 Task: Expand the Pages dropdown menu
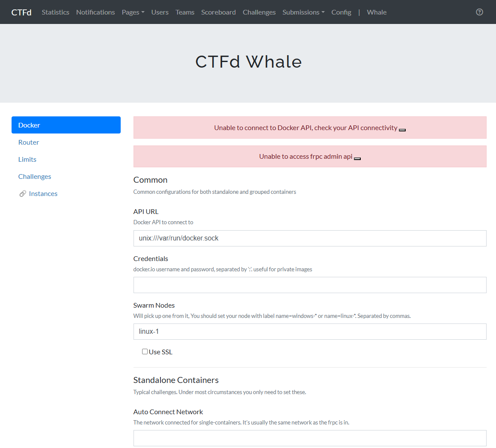133,12
